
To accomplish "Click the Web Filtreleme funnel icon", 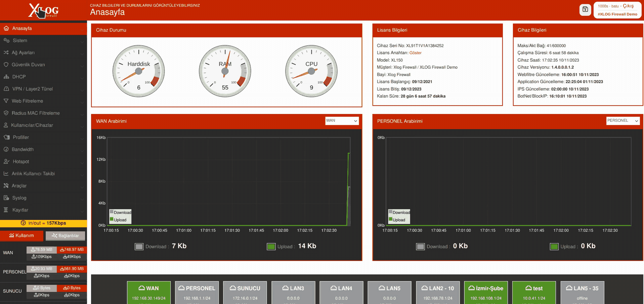I will (6, 101).
